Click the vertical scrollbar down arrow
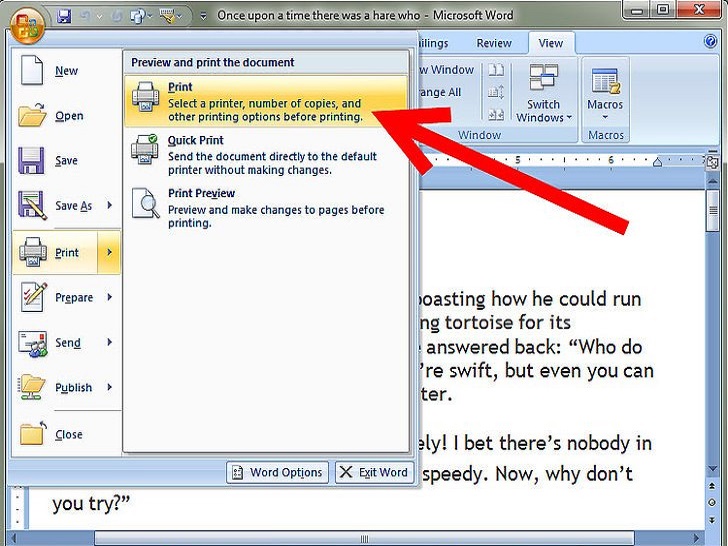 [713, 470]
